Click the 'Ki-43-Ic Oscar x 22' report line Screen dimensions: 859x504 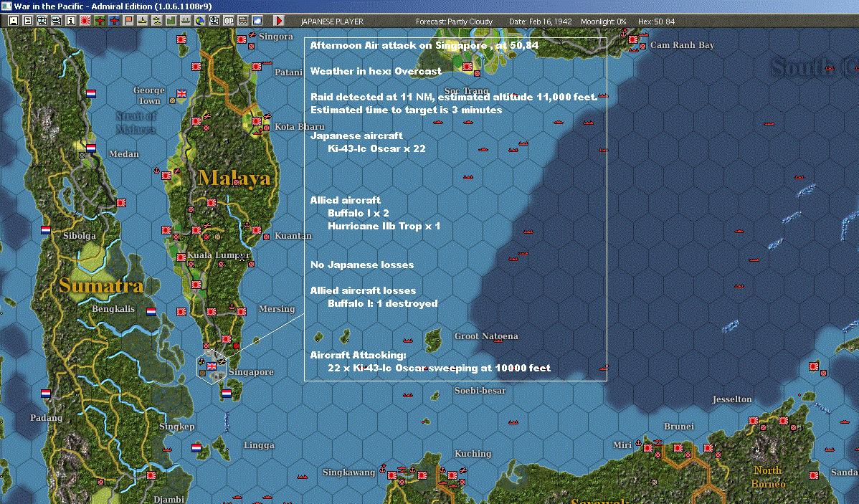[376, 148]
